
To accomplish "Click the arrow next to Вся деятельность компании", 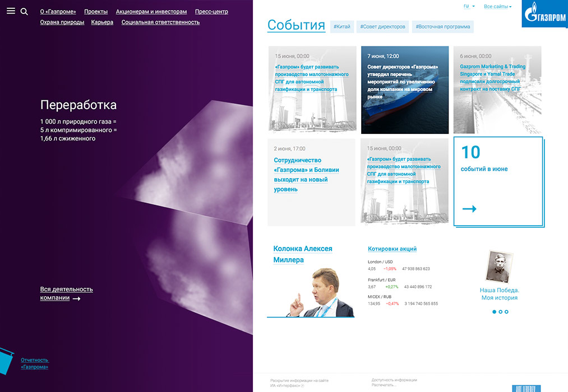I will 77,298.
